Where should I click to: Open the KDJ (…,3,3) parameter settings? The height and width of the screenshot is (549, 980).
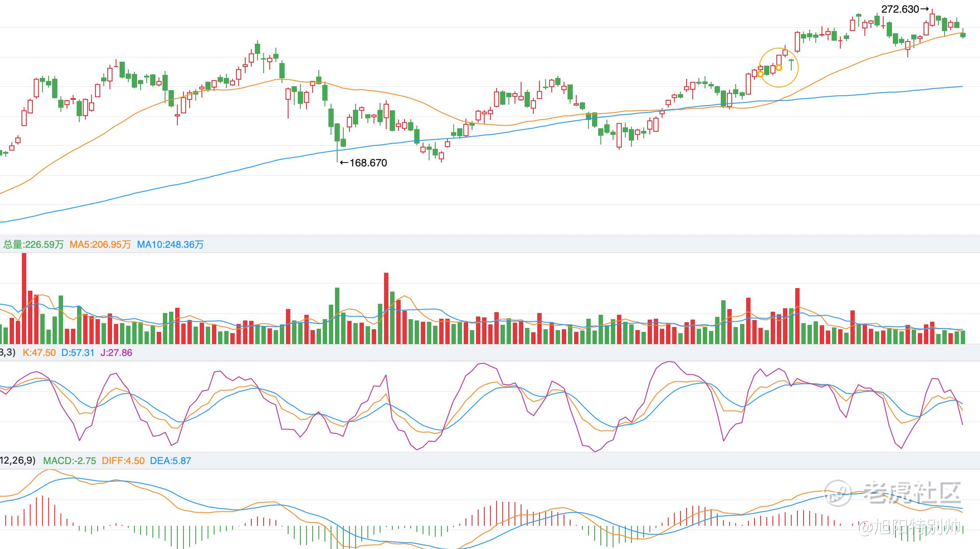(x=7, y=353)
